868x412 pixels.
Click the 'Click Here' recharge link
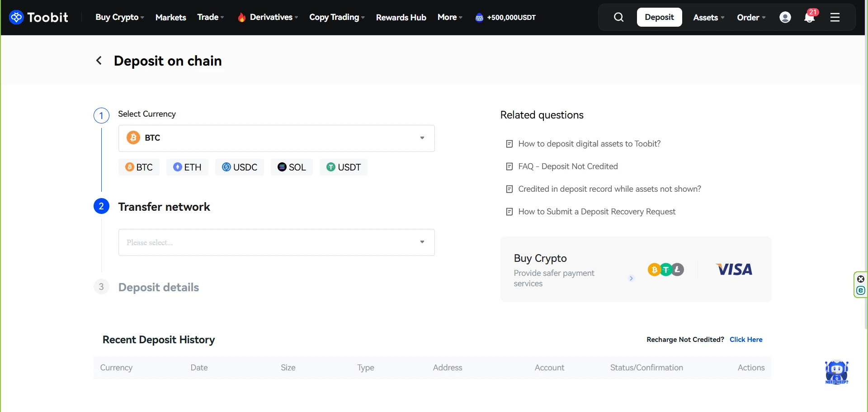(745, 340)
